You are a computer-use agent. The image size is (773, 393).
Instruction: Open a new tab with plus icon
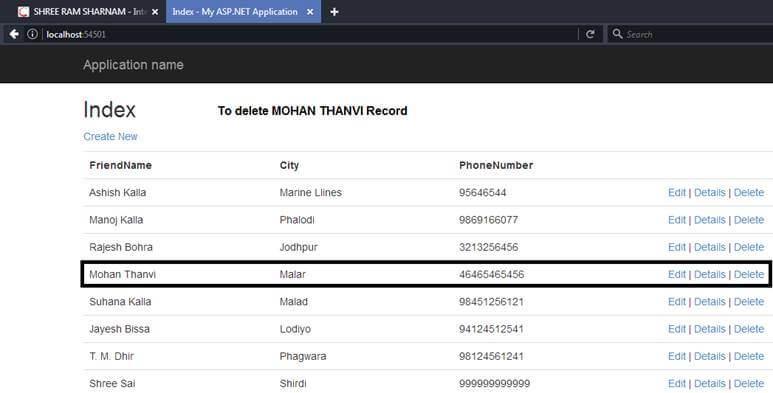(334, 11)
